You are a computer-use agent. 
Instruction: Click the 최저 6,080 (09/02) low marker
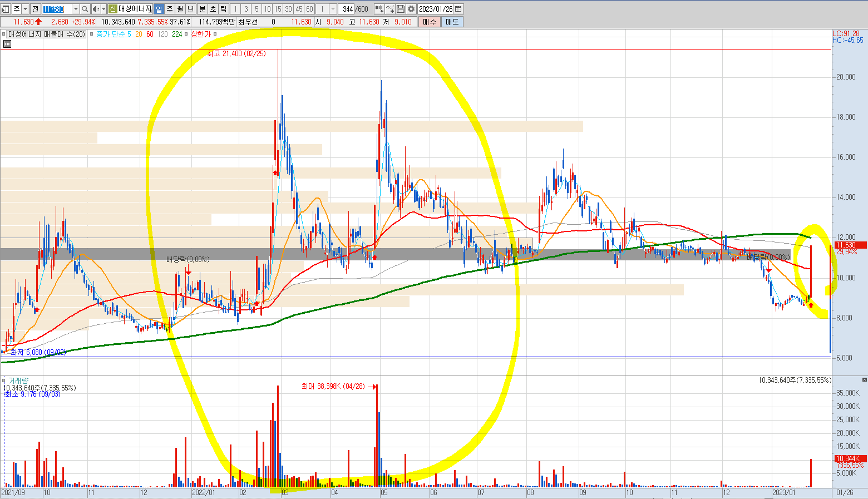[38, 352]
